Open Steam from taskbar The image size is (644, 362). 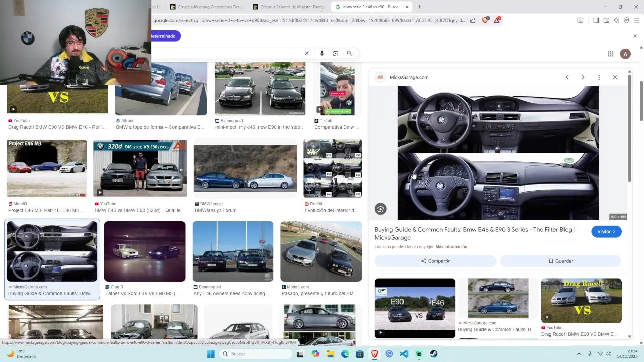(434, 354)
